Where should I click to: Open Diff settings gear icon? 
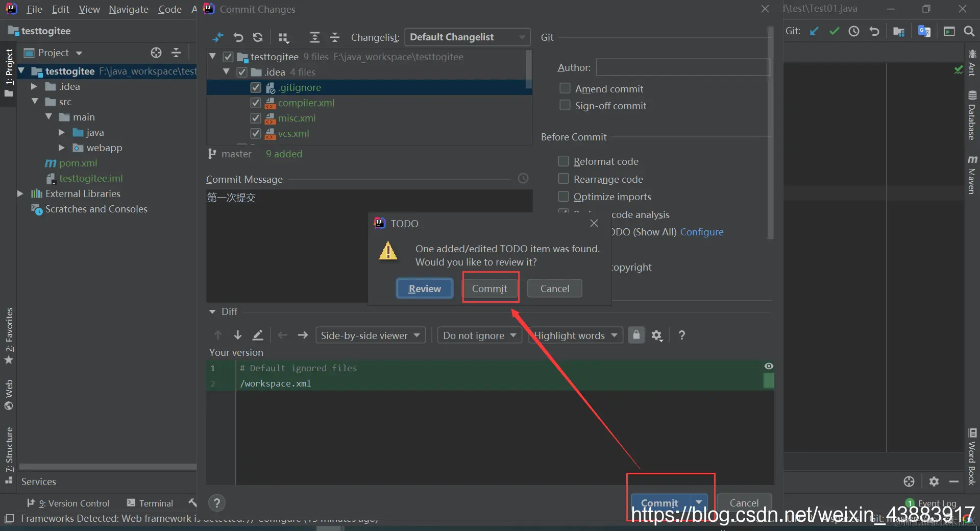(x=657, y=335)
